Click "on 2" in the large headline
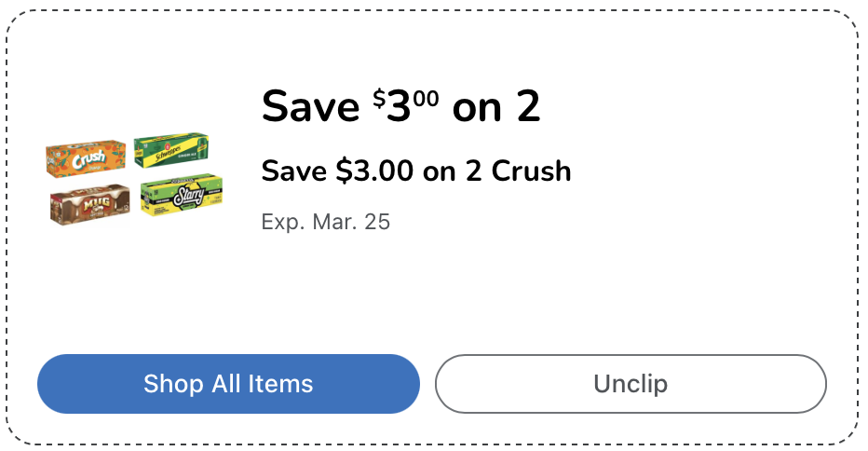 (x=496, y=107)
